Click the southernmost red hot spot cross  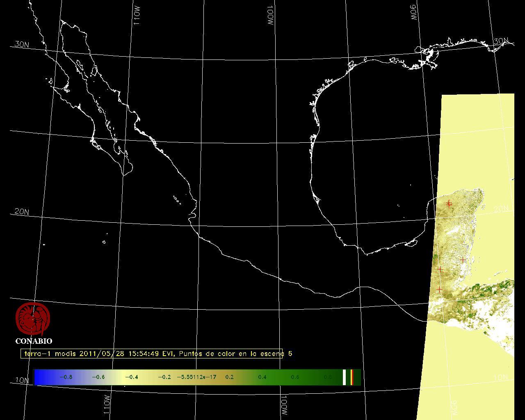[439, 290]
